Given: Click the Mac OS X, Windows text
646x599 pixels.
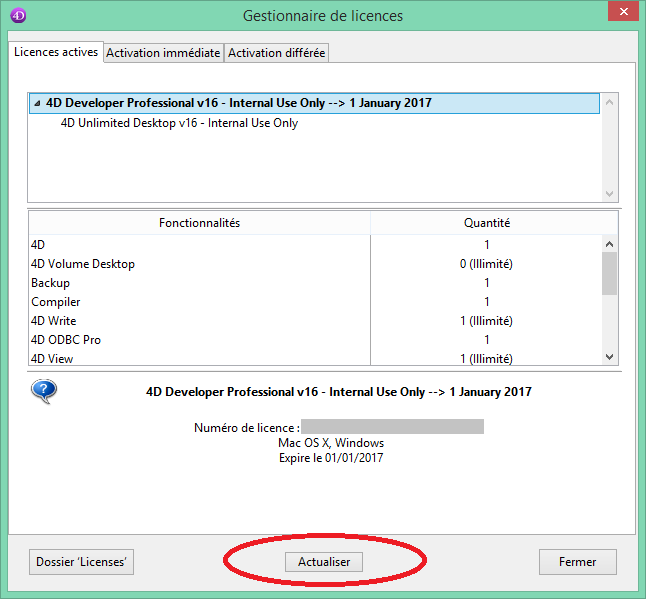Looking at the screenshot, I should point(331,443).
